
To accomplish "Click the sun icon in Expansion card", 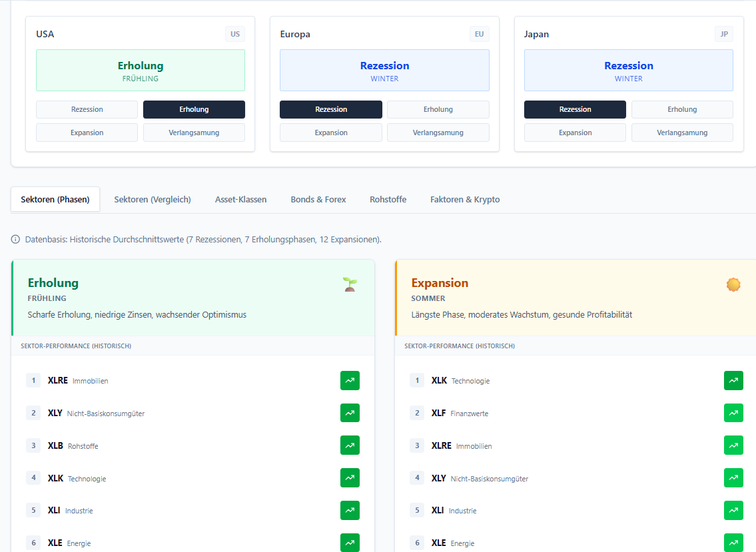I will click(x=733, y=284).
